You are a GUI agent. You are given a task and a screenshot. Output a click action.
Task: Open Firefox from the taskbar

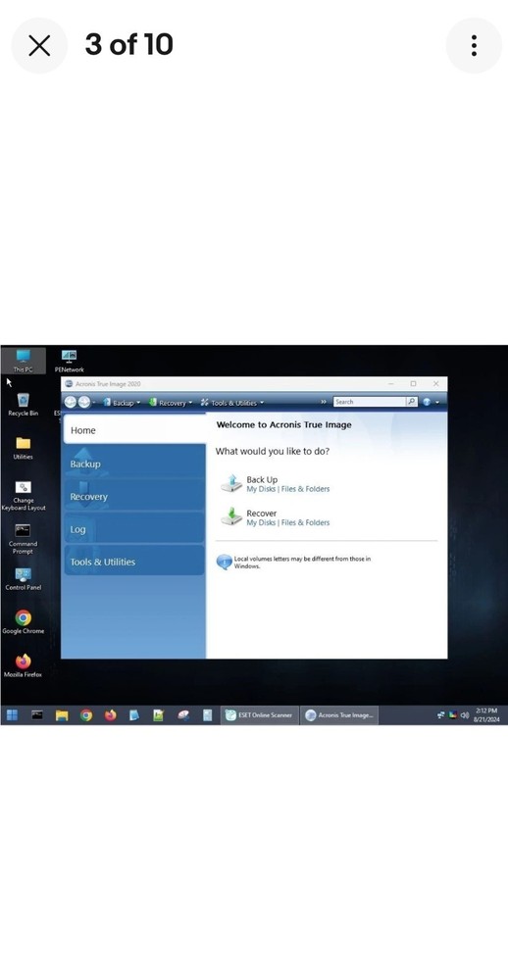click(x=111, y=715)
